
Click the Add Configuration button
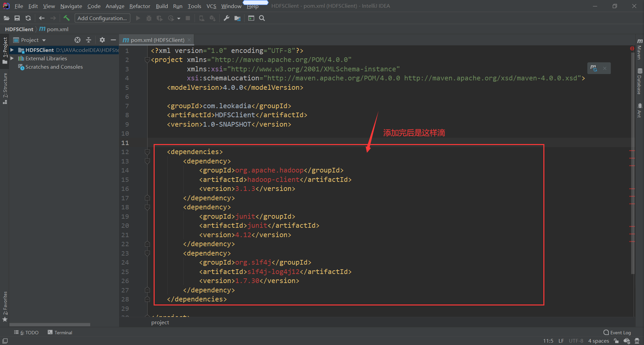pyautogui.click(x=102, y=18)
